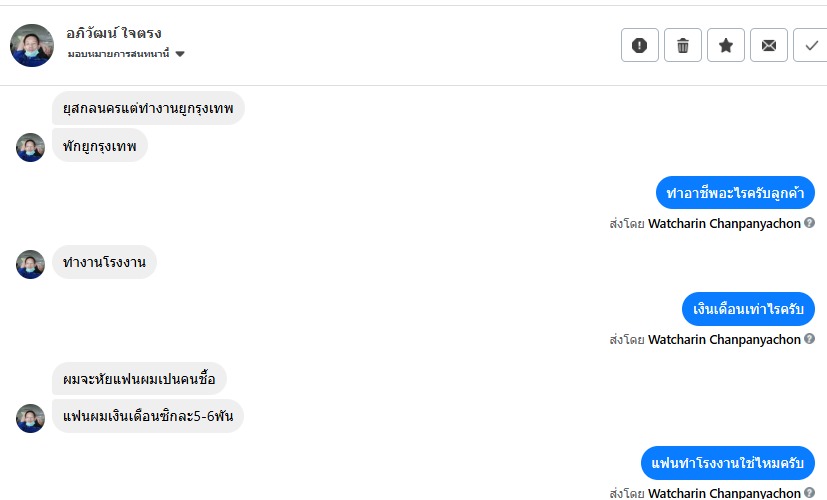827x500 pixels.
Task: Select the ยุสกลนครแต่ทำงานยูกรุงเทพ message bubble
Action: point(148,108)
